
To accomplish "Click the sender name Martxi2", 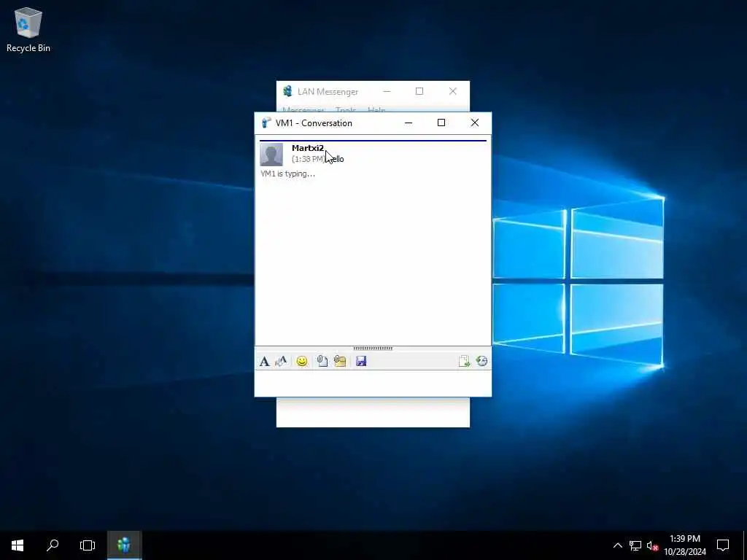I will 308,148.
